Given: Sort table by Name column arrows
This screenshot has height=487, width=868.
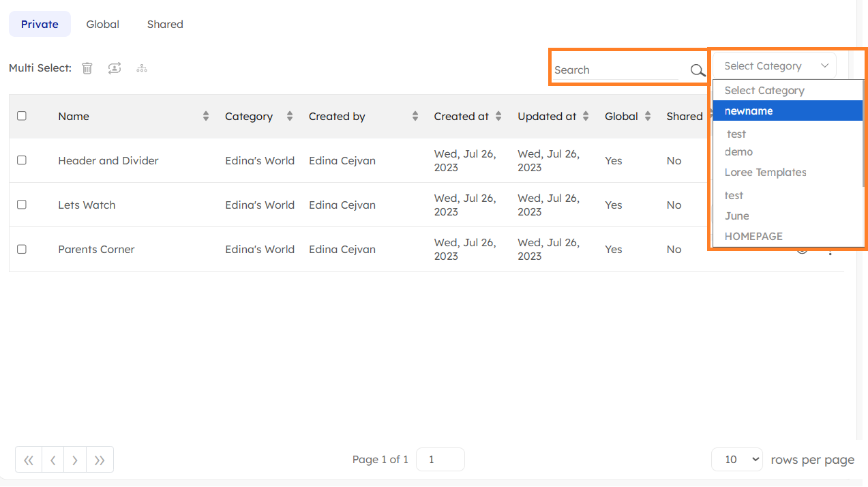Looking at the screenshot, I should pyautogui.click(x=206, y=117).
